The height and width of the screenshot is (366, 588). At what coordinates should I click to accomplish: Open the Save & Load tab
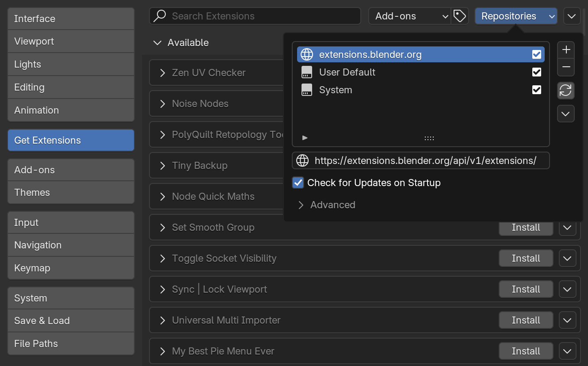pyautogui.click(x=71, y=320)
